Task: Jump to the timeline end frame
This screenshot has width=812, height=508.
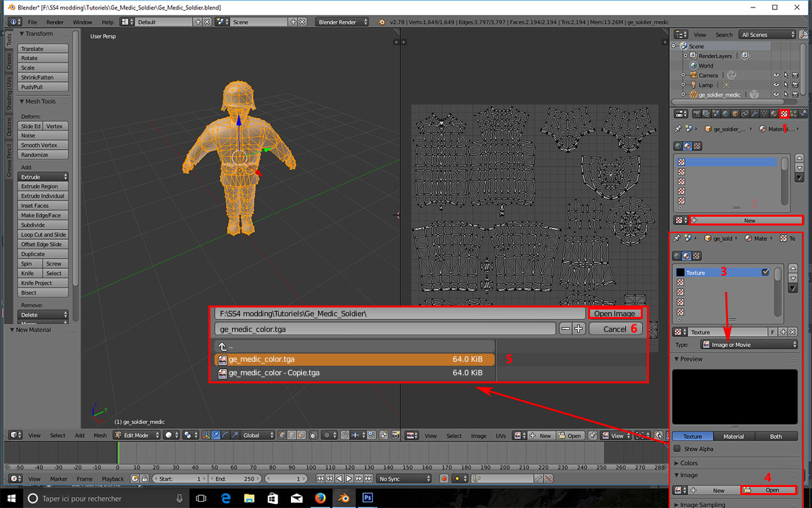Action: [369, 479]
